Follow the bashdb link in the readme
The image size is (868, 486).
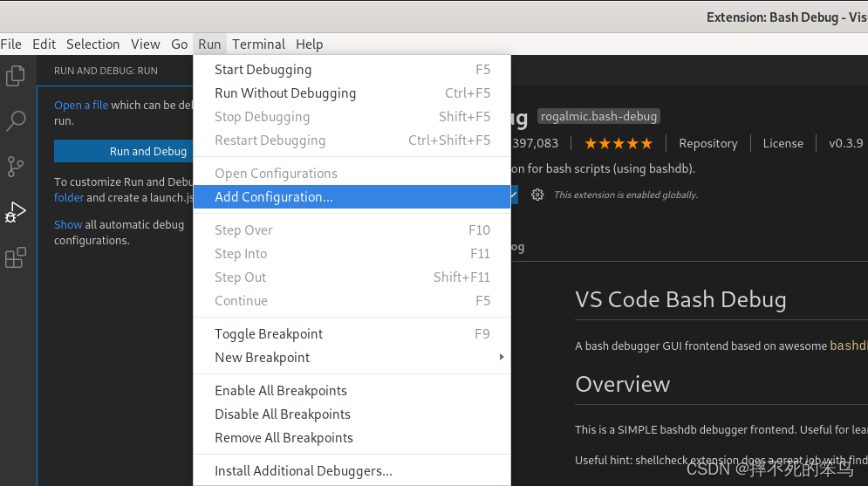(849, 346)
